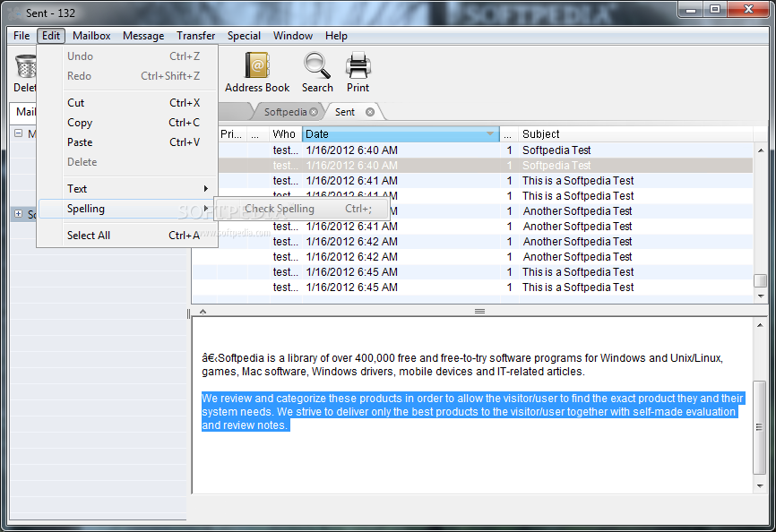This screenshot has width=776, height=532.
Task: Choose Cut from the Edit menu
Action: (127, 103)
